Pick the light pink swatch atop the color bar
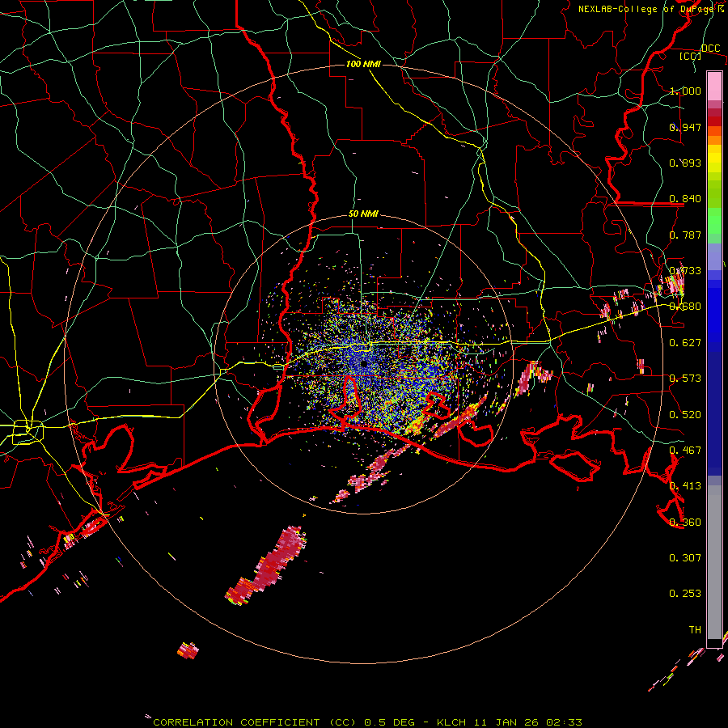The image size is (728, 728). coord(714,86)
